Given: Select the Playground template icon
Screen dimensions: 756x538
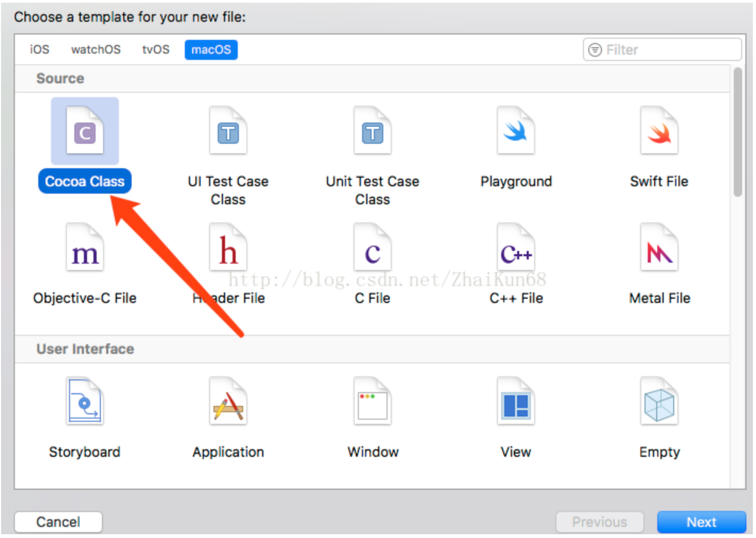Looking at the screenshot, I should pos(516,131).
